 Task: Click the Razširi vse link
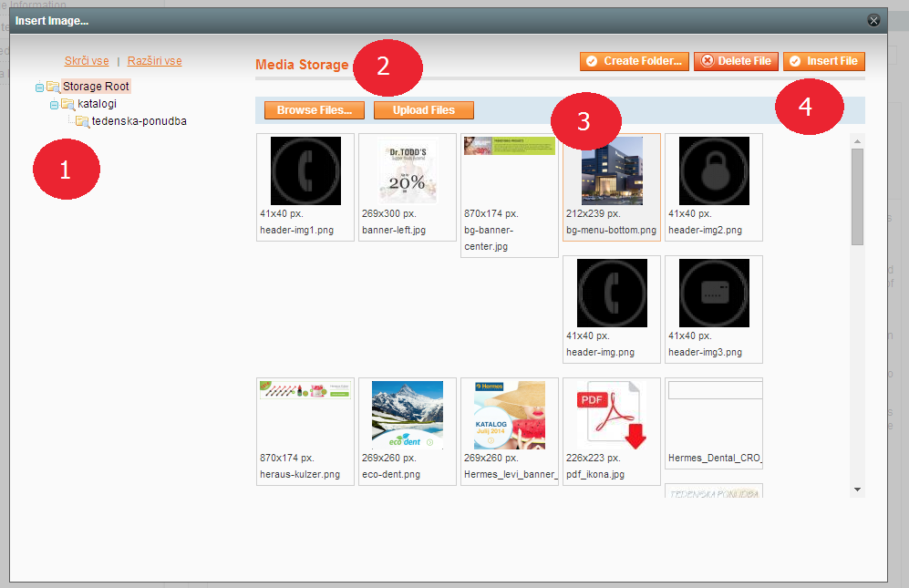click(x=154, y=61)
